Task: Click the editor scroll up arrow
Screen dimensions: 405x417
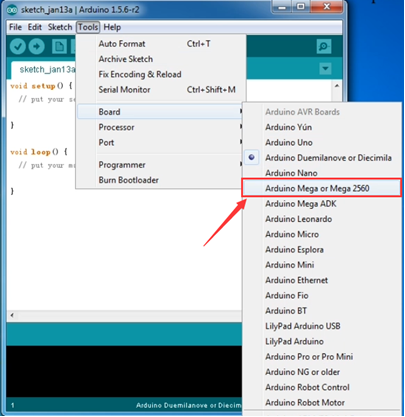Action: pos(337,86)
